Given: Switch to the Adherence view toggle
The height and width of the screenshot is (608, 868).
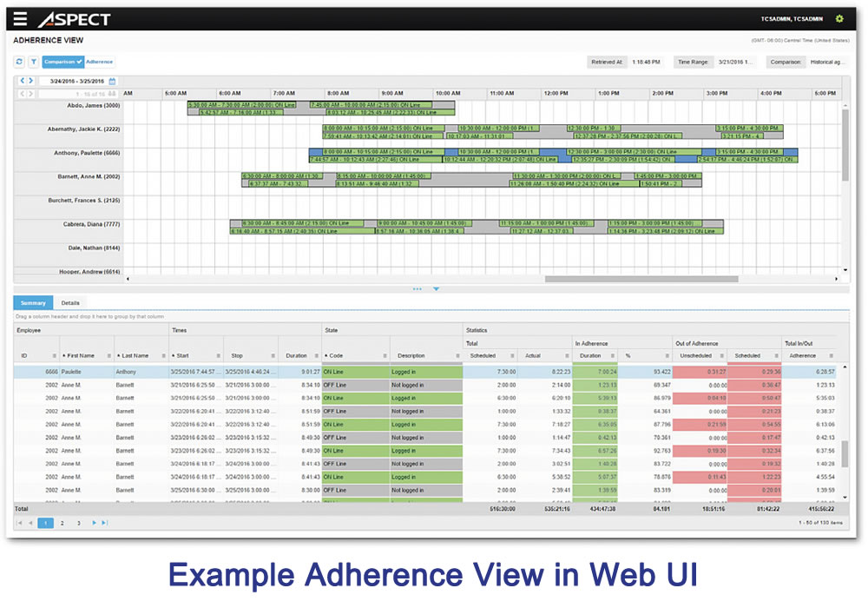Looking at the screenshot, I should point(100,62).
